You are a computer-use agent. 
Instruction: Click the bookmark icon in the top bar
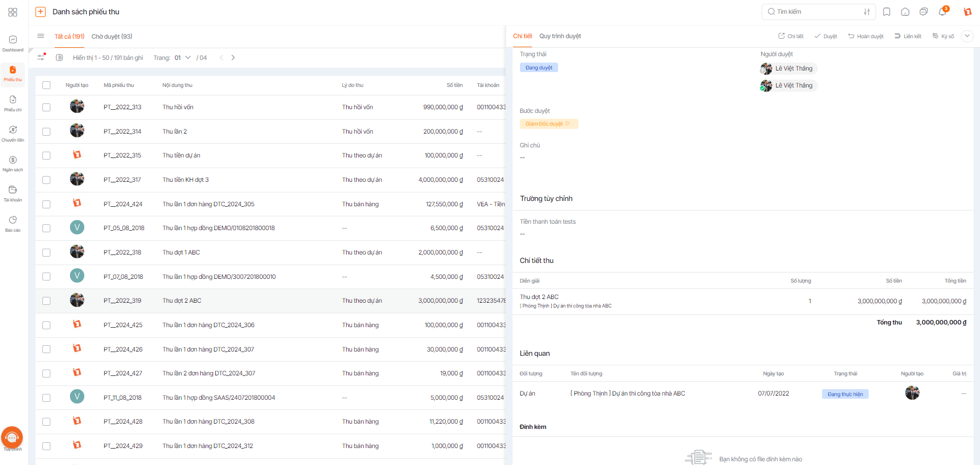887,12
